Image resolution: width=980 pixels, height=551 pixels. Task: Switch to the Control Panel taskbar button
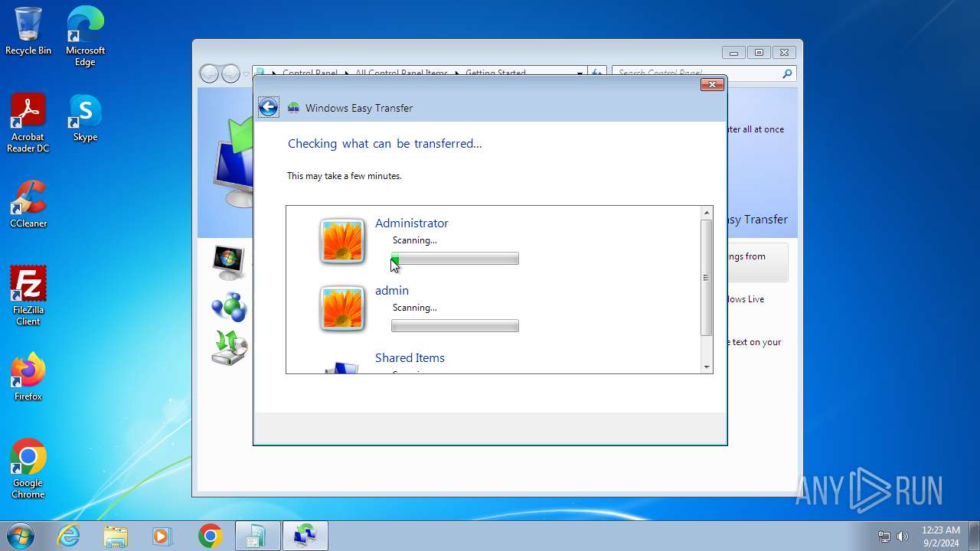tap(257, 536)
